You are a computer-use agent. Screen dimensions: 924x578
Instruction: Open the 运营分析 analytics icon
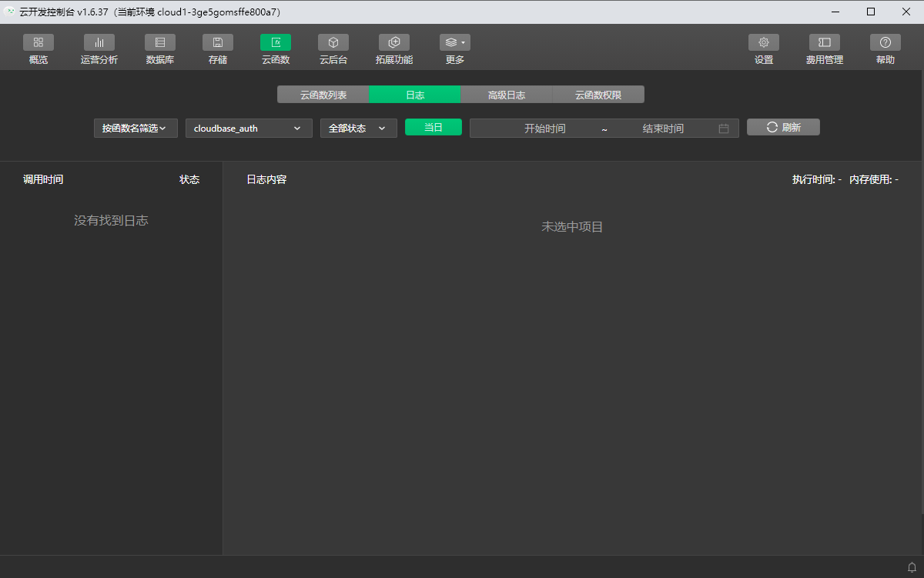point(99,43)
